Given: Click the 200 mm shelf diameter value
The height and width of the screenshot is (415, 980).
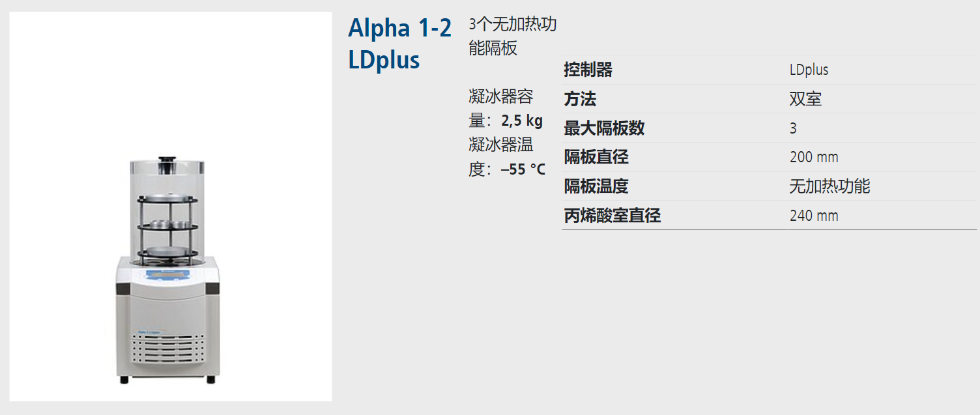Looking at the screenshot, I should 814,158.
